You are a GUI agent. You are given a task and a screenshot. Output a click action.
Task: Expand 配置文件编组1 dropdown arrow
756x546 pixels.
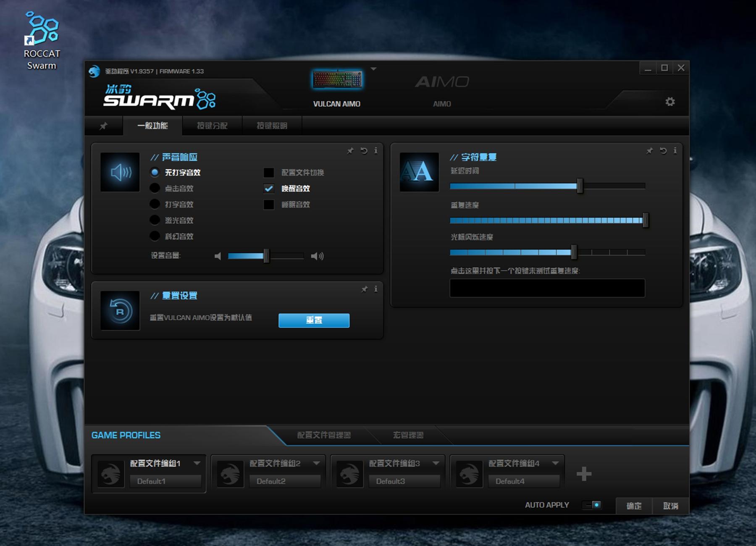pyautogui.click(x=197, y=463)
